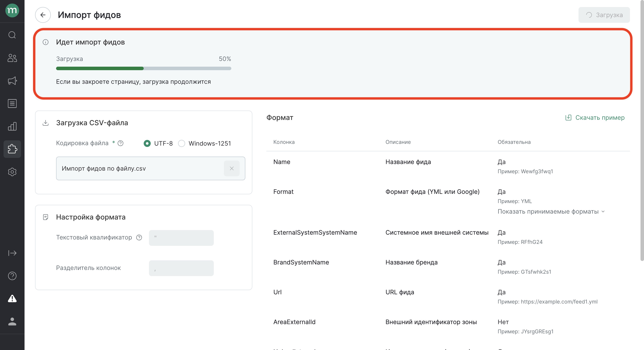Open search from the sidebar

click(x=12, y=35)
